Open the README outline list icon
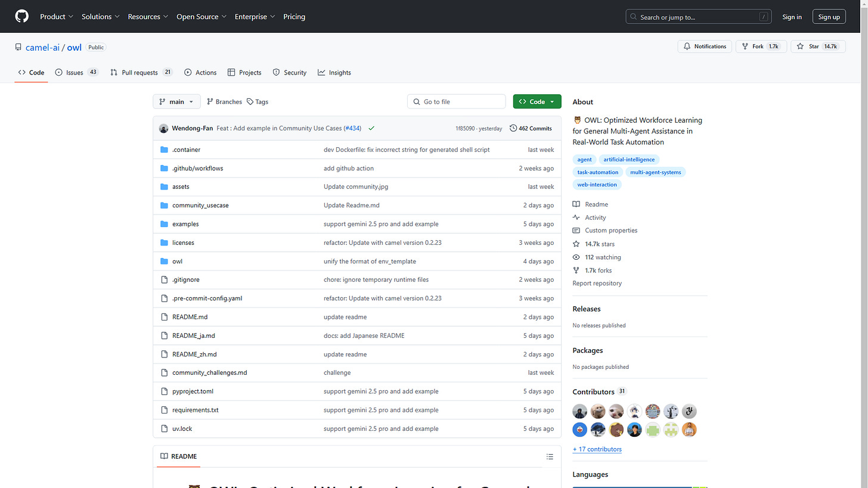This screenshot has width=868, height=488. (550, 456)
